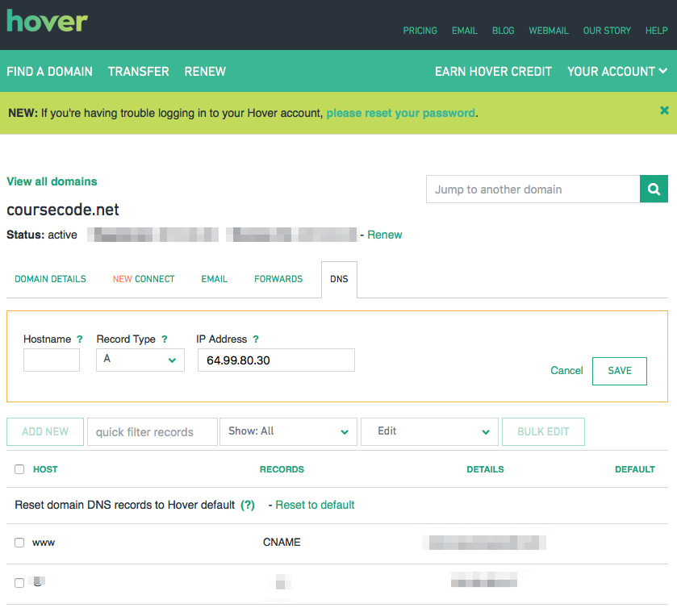Screen dimensions: 677x616
Task: Click View all domains link
Action: 52,181
